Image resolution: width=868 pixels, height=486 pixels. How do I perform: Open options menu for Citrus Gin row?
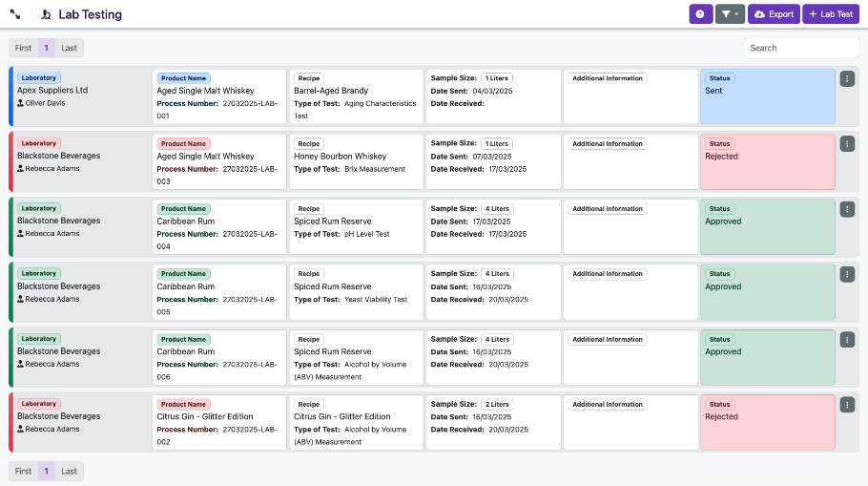point(847,405)
